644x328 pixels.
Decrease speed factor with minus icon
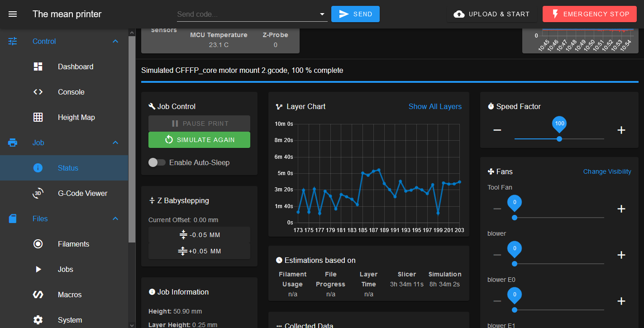pyautogui.click(x=497, y=130)
